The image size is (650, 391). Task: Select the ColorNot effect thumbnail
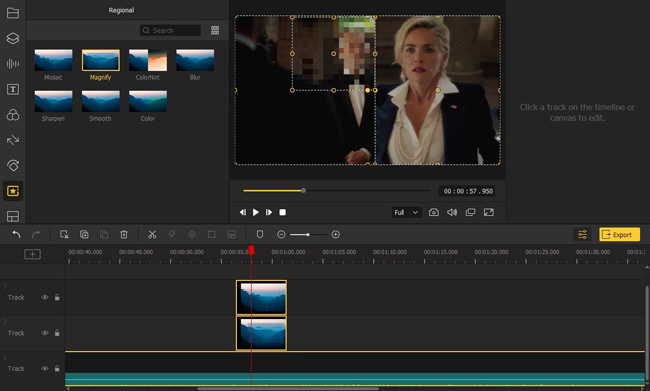(148, 60)
